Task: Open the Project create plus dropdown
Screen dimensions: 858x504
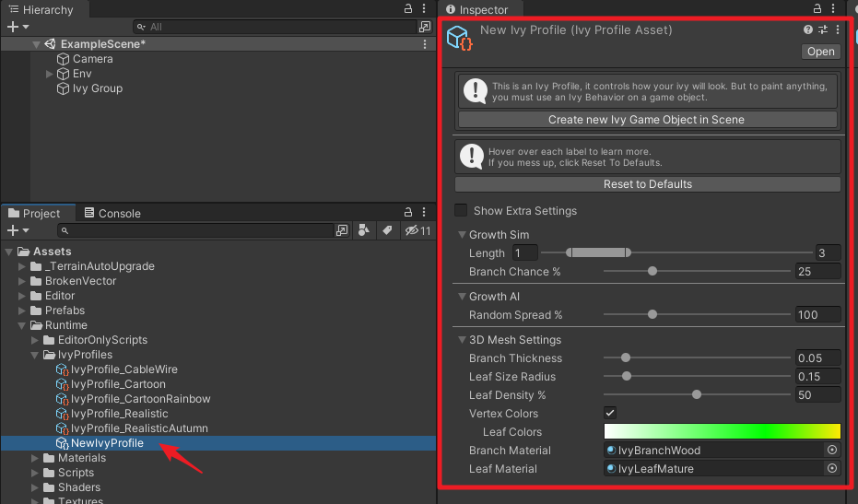Action: [x=18, y=230]
